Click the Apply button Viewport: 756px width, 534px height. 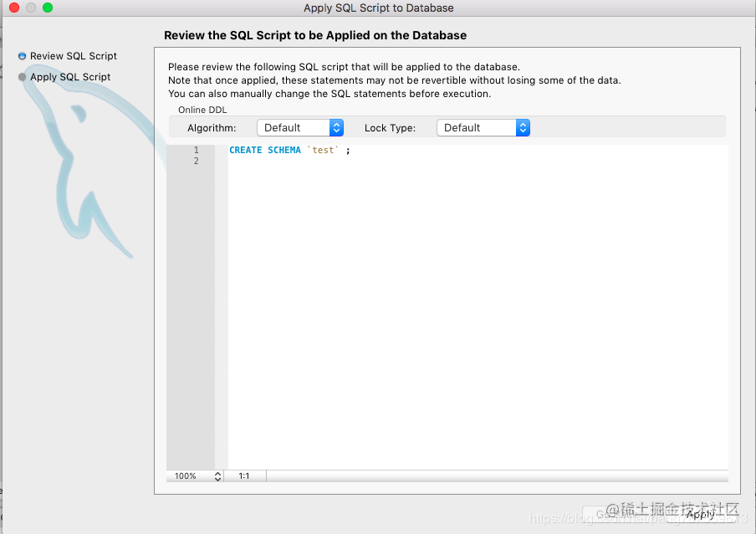point(700,514)
